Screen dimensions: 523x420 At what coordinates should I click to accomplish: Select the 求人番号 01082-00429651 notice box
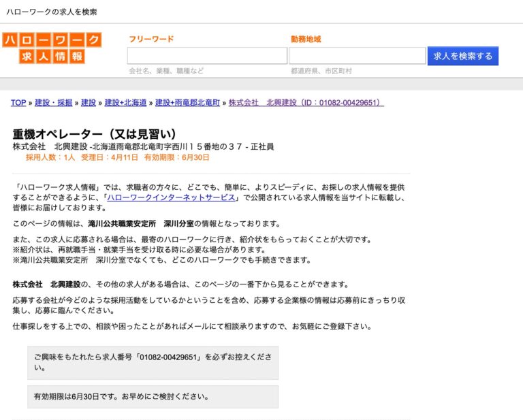tap(153, 362)
